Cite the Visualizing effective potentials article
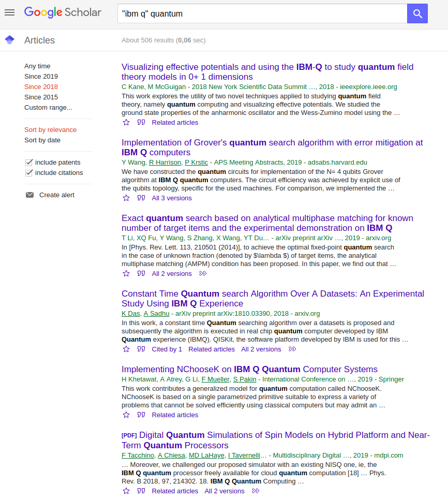Screen dimensions: 448x499 tap(141, 123)
